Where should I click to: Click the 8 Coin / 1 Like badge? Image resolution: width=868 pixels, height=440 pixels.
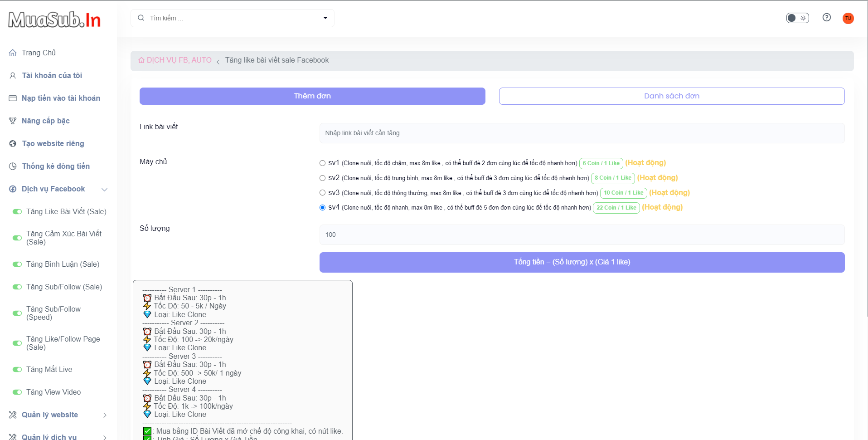[x=613, y=178]
